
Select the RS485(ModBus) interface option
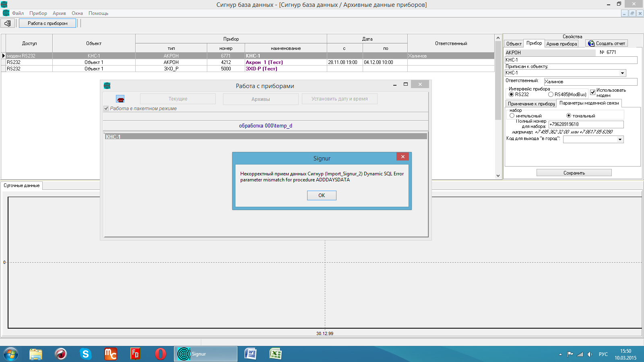pyautogui.click(x=551, y=95)
